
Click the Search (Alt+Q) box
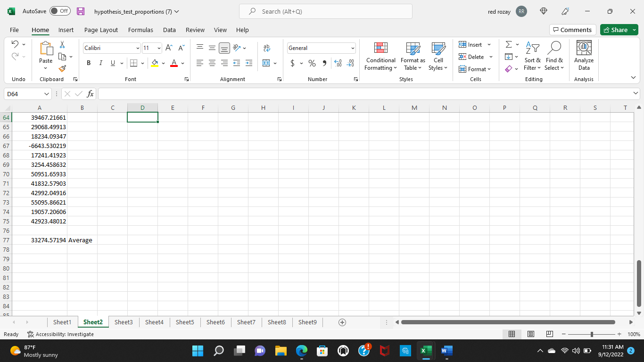click(x=326, y=11)
